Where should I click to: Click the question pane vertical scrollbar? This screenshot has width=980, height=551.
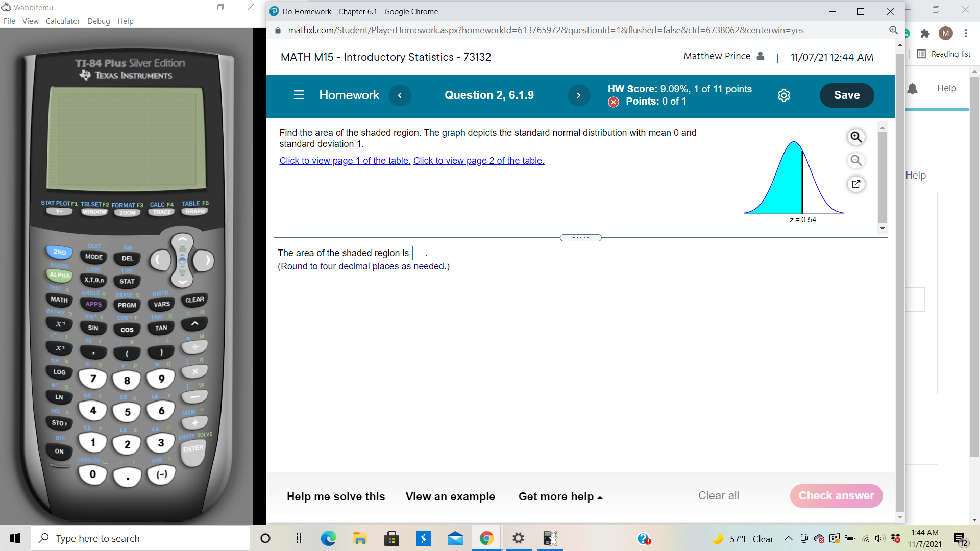click(x=883, y=178)
